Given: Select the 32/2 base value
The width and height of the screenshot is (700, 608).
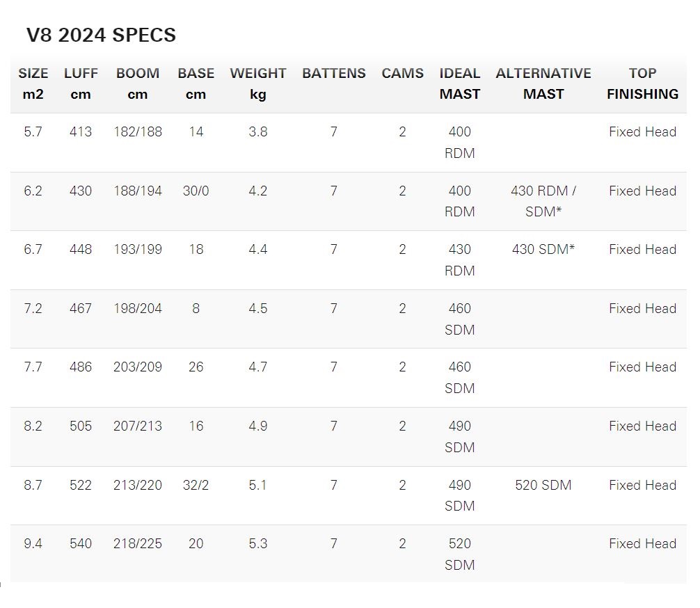Looking at the screenshot, I should pos(196,485).
